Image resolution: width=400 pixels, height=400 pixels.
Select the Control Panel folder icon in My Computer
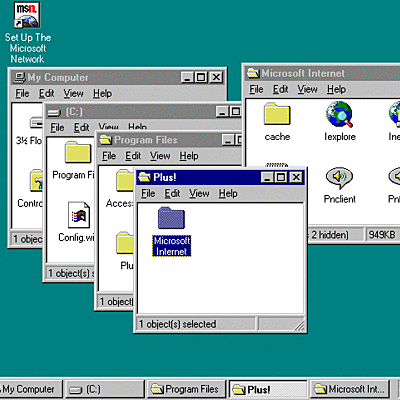[36, 180]
